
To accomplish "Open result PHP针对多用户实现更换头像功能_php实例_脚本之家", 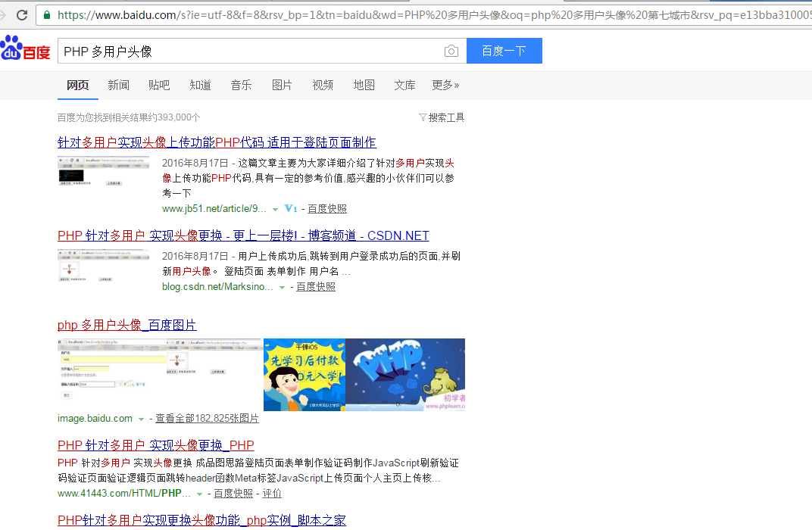I will 202,520.
